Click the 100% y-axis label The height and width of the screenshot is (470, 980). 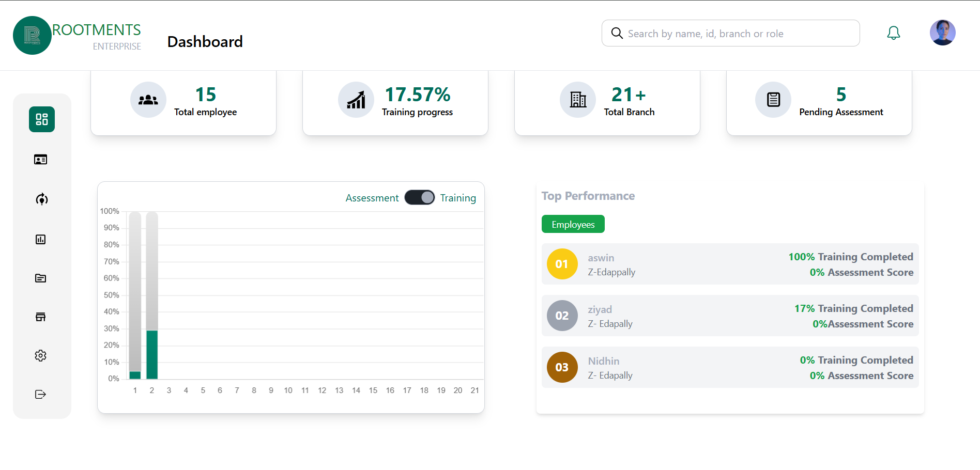tap(110, 211)
